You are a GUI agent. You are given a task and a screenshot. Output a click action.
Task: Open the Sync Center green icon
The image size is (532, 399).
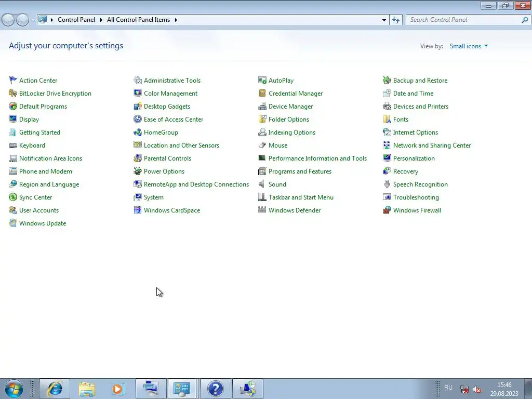tap(13, 197)
